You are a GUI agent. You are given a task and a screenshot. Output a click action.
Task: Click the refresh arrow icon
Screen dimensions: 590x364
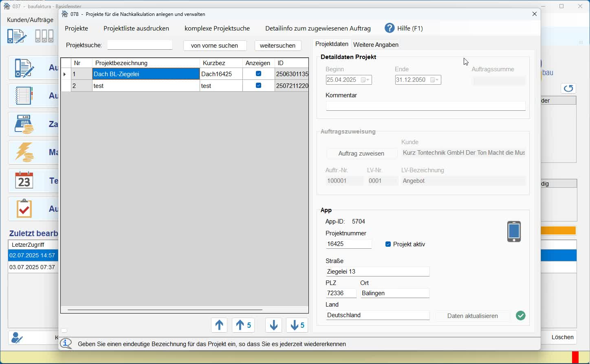pos(569,88)
